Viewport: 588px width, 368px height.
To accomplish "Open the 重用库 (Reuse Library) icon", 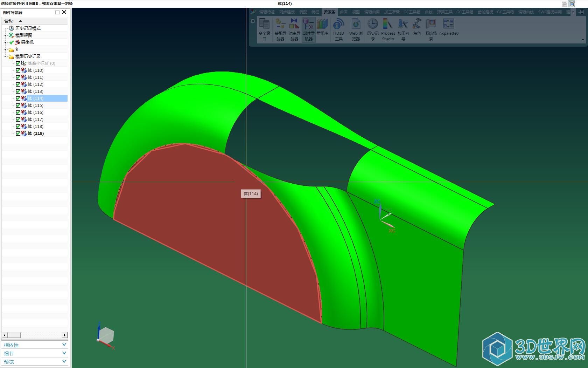I will 322,27.
